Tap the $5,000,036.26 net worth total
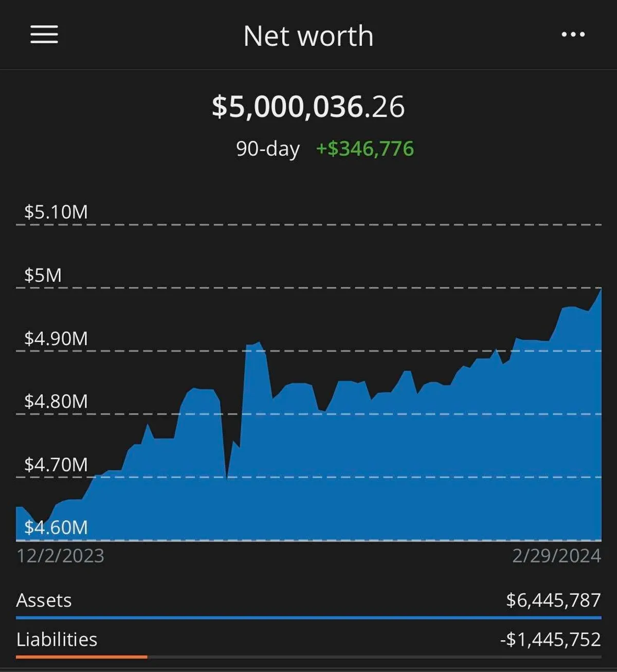The width and height of the screenshot is (617, 672). point(308,106)
